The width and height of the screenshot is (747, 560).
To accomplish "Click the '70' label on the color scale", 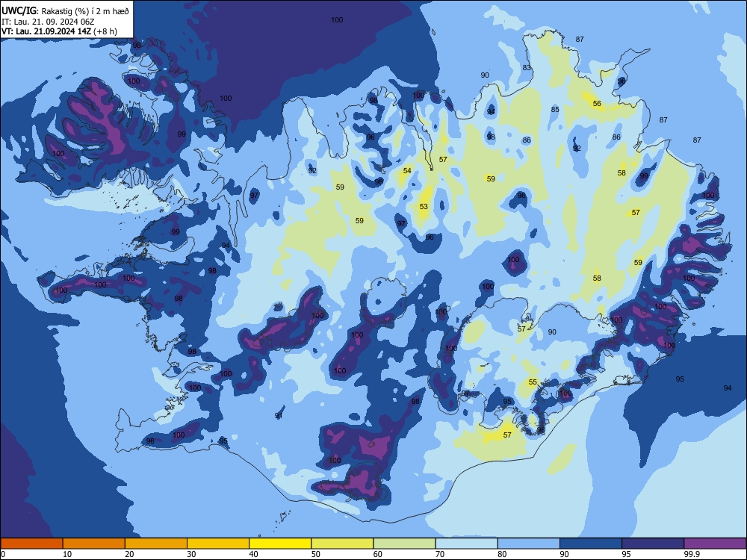I will [440, 554].
